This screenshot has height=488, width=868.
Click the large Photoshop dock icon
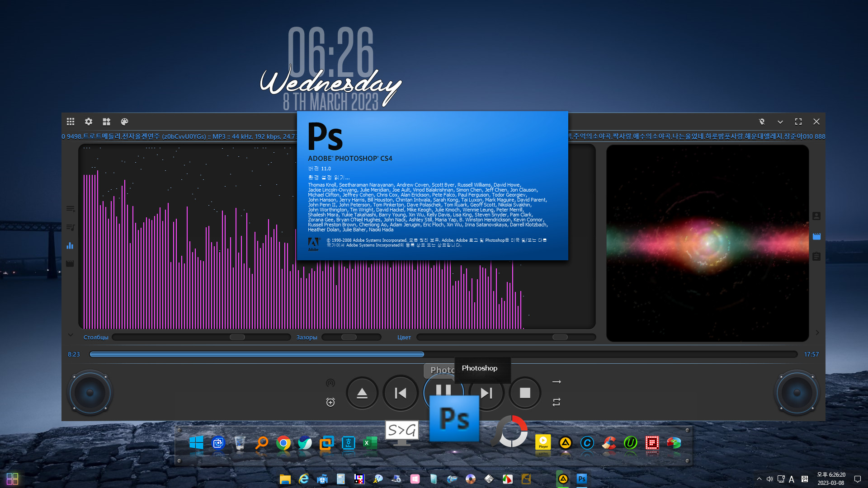[x=454, y=418]
